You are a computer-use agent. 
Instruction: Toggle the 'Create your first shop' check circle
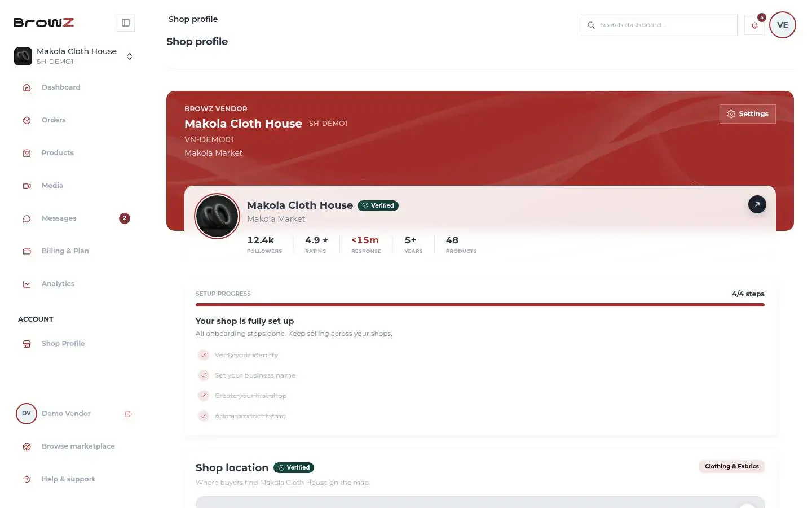tap(204, 396)
